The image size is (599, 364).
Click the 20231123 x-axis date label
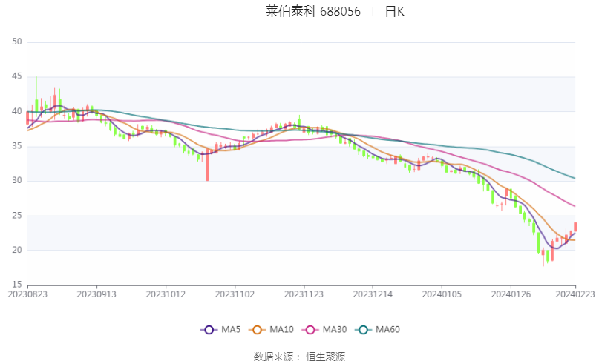pos(304,294)
